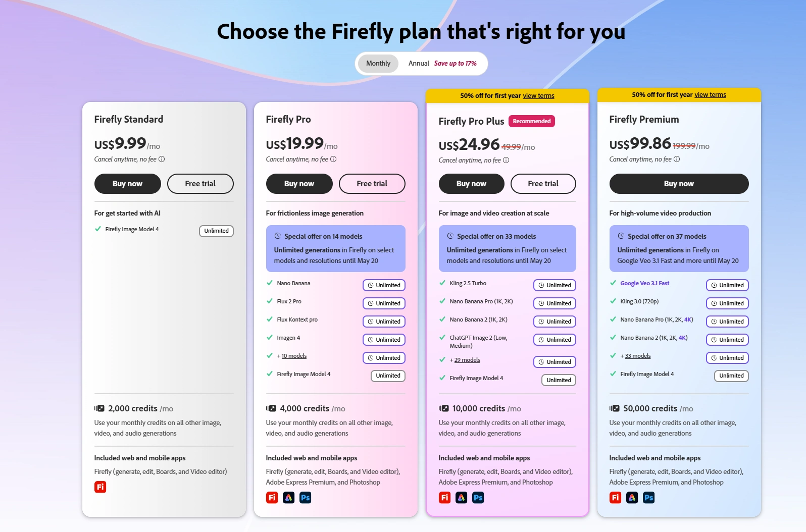The image size is (806, 532).
Task: Click the Photoshop icon in the Pro Plus plan
Action: [478, 498]
